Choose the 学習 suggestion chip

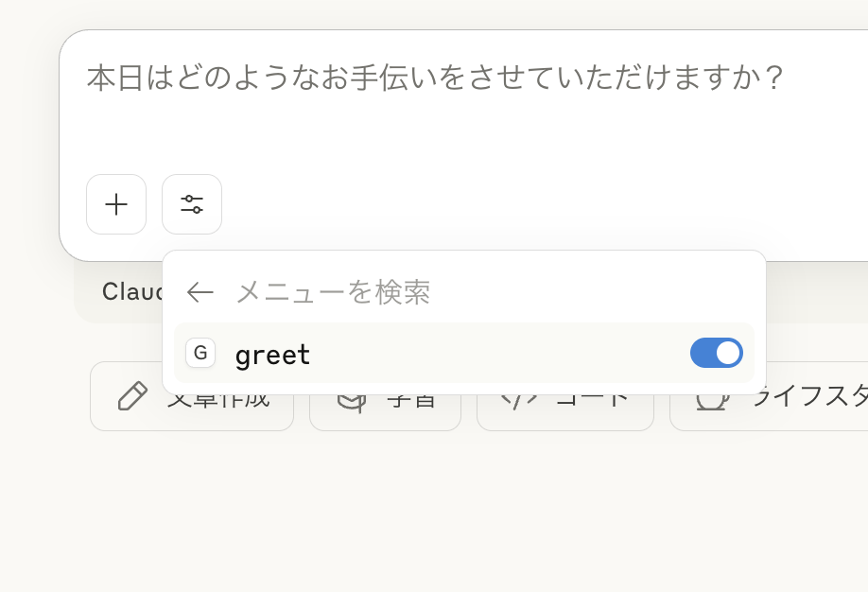coord(385,411)
